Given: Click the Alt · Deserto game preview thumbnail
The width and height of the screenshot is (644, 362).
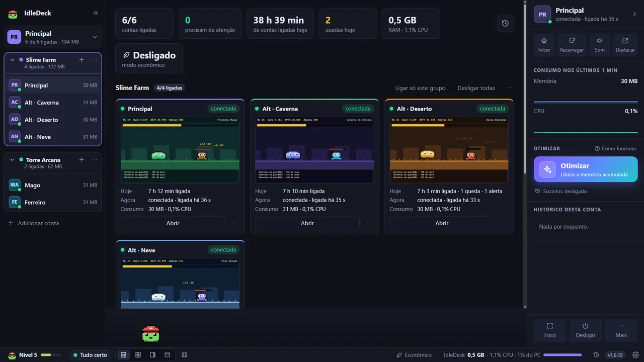Looking at the screenshot, I should coord(449,150).
